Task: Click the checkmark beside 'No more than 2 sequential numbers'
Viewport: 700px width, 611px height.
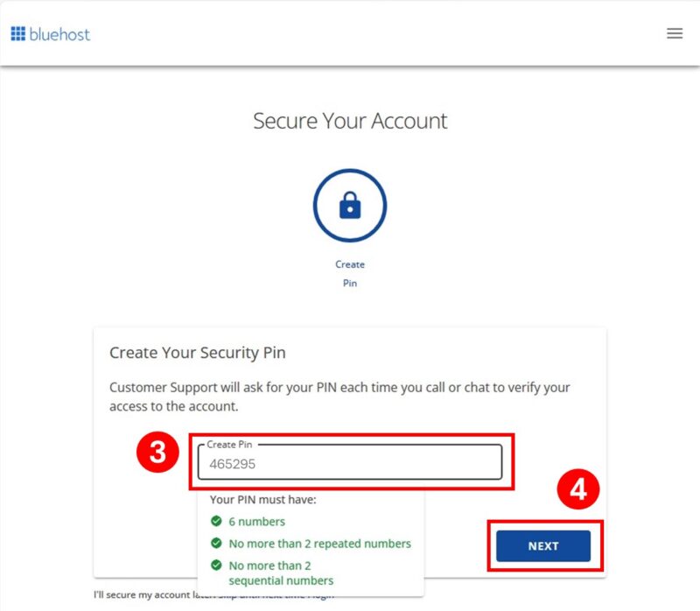Action: (x=218, y=566)
